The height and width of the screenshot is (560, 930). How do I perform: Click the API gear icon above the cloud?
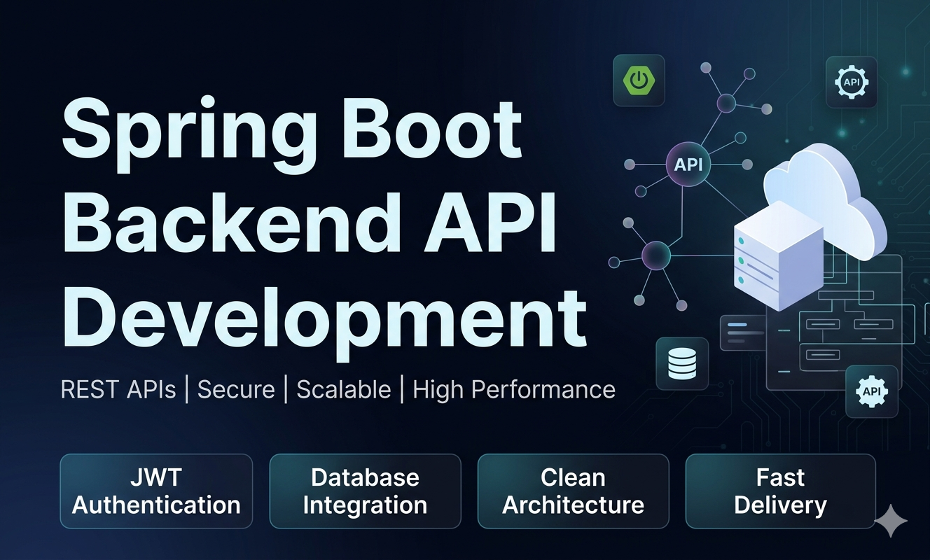coord(851,83)
